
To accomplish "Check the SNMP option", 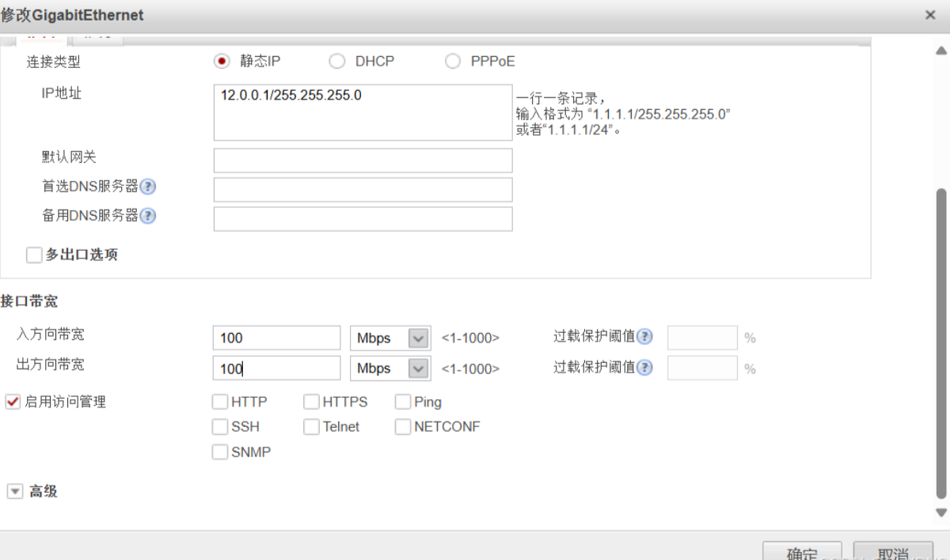I will [x=220, y=452].
